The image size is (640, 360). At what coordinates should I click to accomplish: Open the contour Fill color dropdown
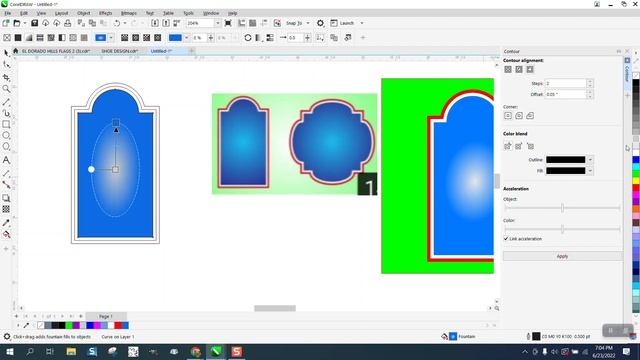pos(590,171)
